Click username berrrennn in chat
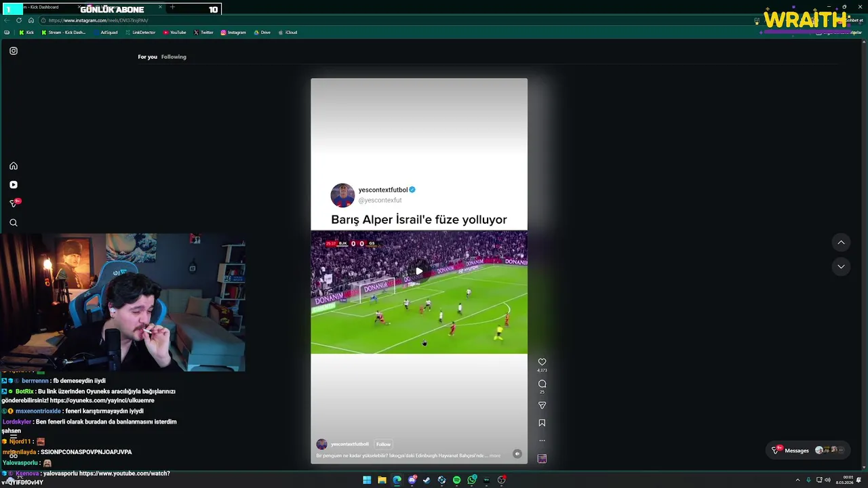868x488 pixels. tap(35, 381)
